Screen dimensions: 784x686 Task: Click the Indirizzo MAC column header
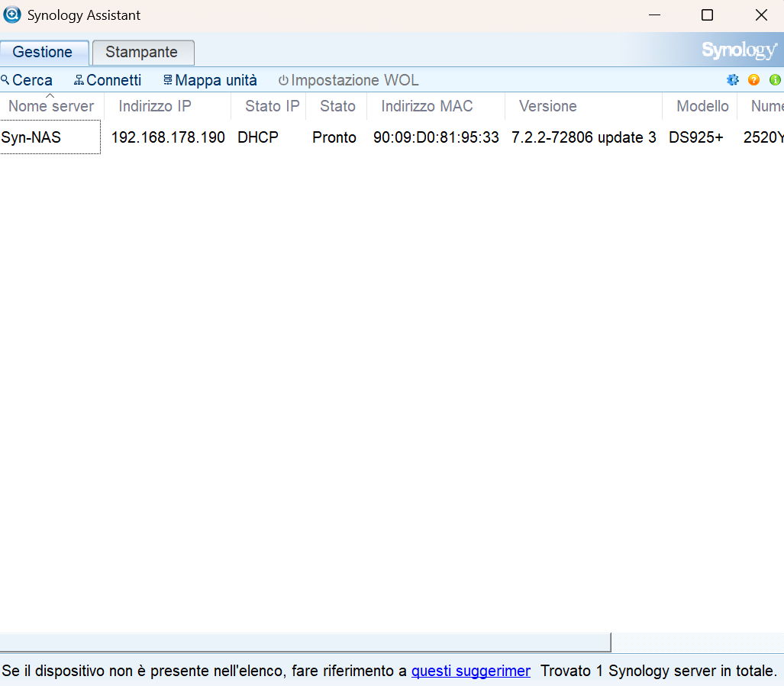coord(427,106)
